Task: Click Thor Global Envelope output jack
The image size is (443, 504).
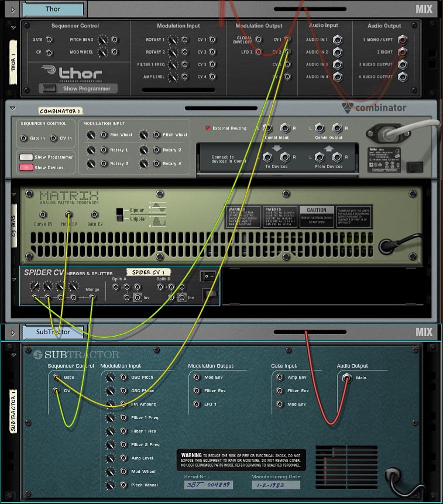Action: (x=259, y=40)
